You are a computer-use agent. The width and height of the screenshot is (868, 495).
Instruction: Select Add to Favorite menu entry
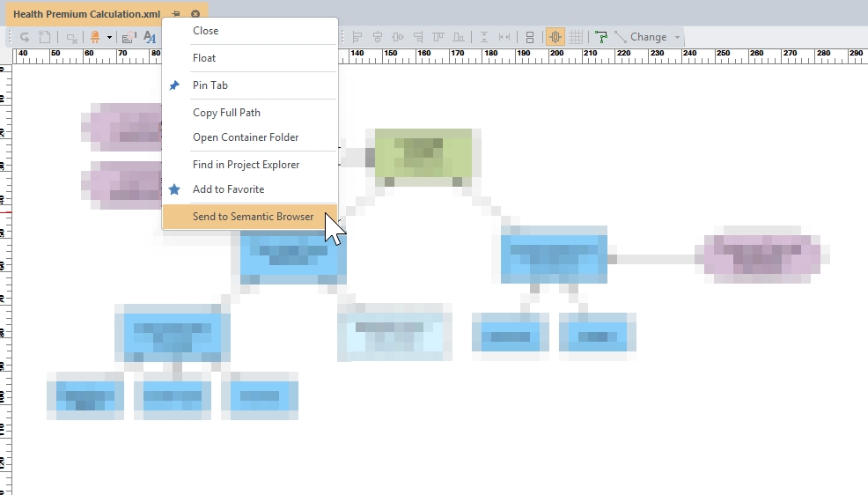pyautogui.click(x=250, y=189)
